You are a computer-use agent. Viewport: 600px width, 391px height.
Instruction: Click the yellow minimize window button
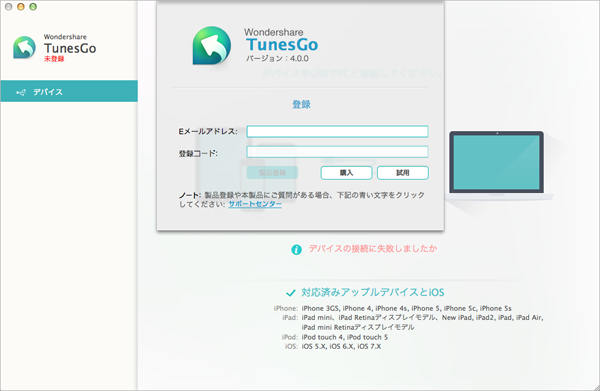[21, 7]
